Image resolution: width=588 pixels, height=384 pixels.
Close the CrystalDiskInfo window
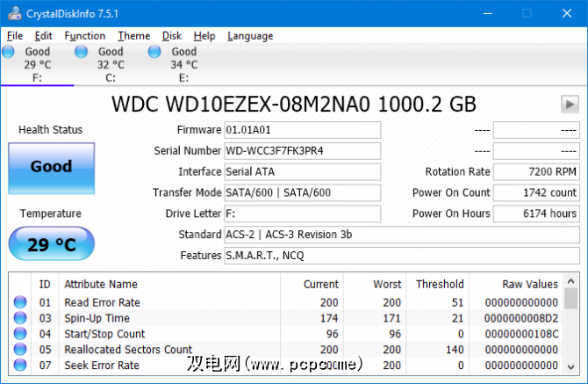[x=567, y=13]
